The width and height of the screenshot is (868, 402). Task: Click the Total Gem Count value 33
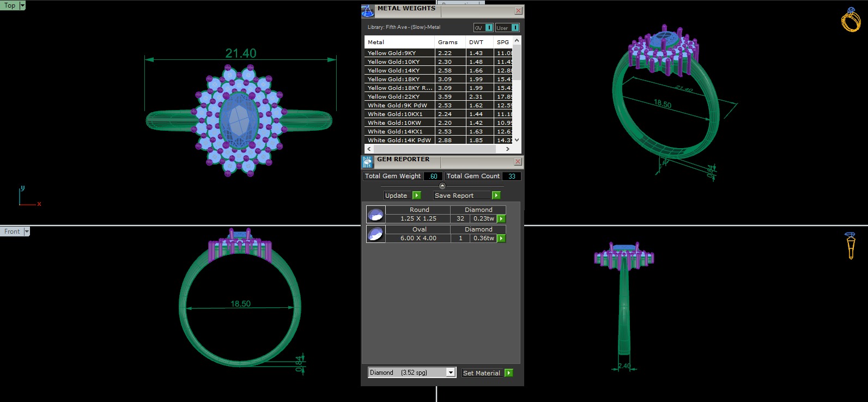pos(512,176)
